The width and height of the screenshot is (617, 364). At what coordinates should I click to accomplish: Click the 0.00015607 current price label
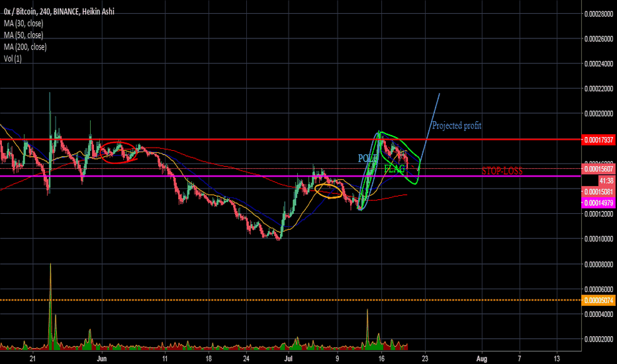click(x=598, y=169)
